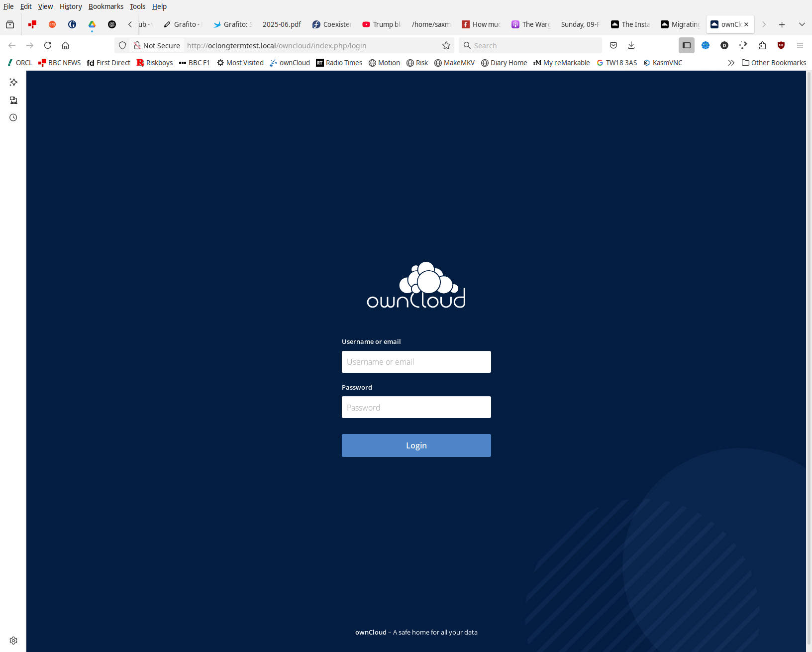Screen dimensions: 812x652
Task: Open the Bookmarks menu
Action: pos(105,6)
